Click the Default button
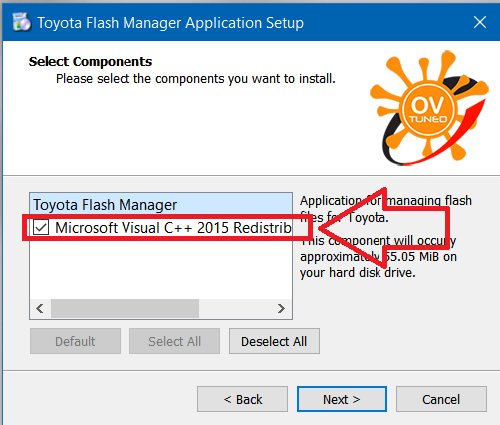Image resolution: width=500 pixels, height=425 pixels. (75, 341)
